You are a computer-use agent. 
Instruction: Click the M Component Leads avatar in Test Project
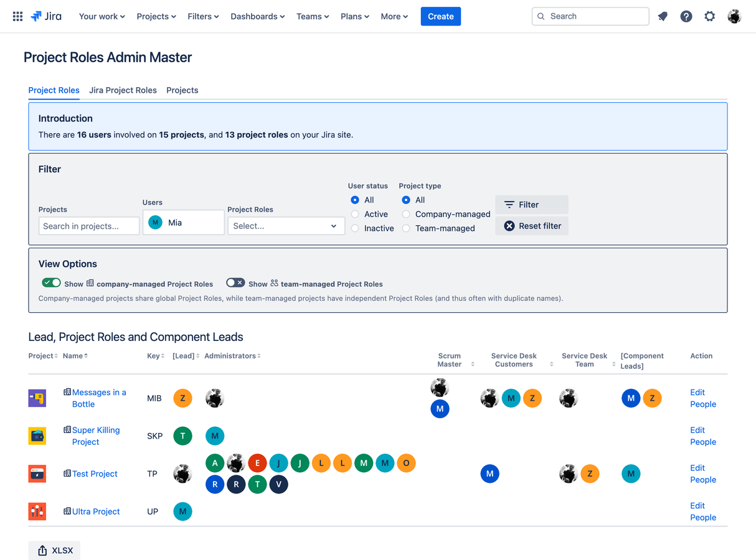pos(631,474)
